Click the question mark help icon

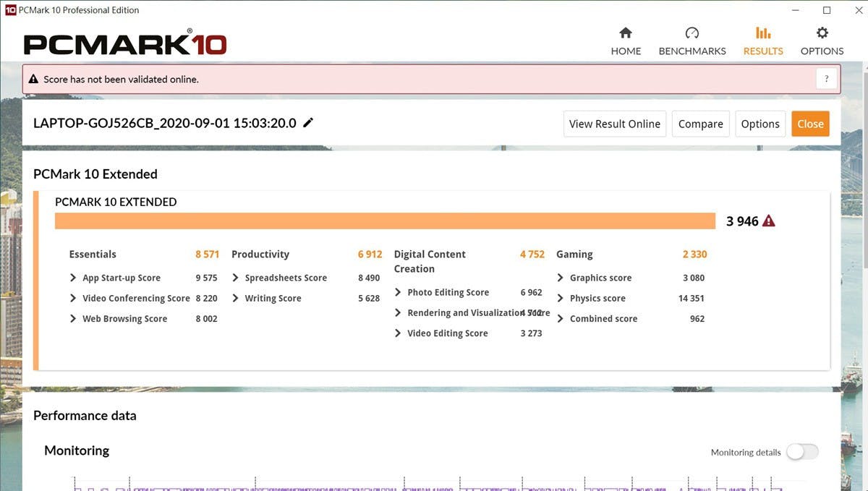pos(826,79)
